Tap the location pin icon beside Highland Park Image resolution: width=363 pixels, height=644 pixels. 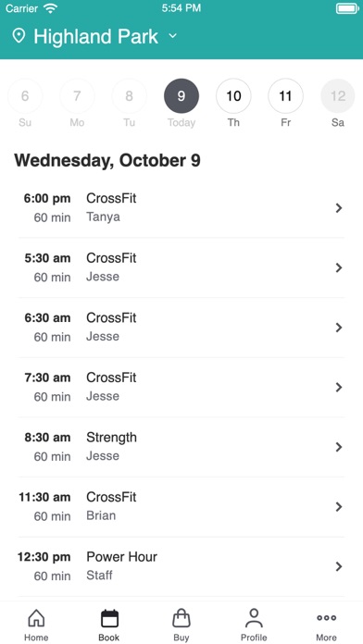pyautogui.click(x=19, y=36)
